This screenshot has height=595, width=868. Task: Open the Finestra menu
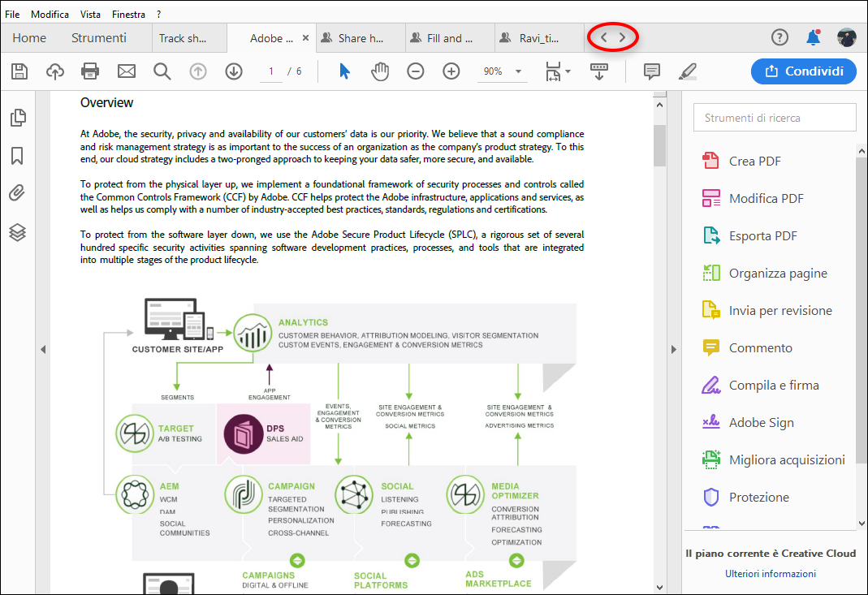pyautogui.click(x=128, y=15)
